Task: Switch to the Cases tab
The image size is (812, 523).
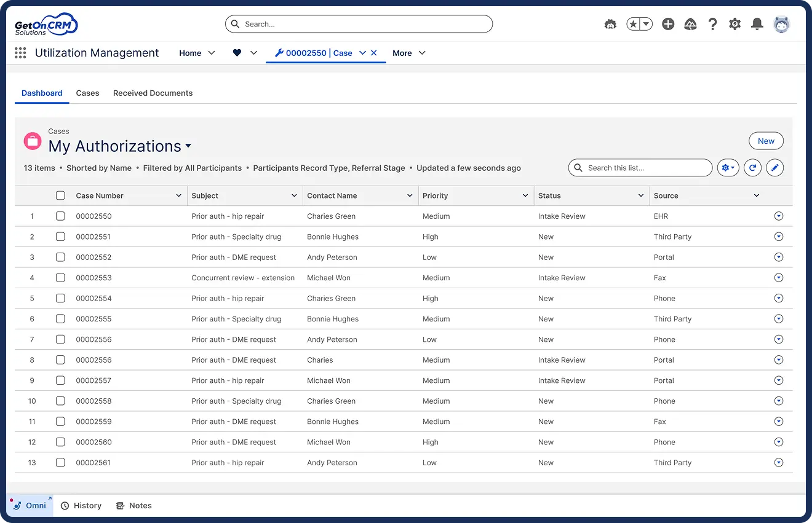Action: click(x=87, y=93)
